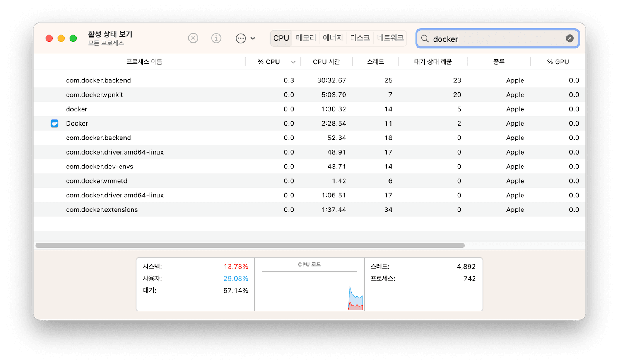Select the com.docker.vmnetd process row
Screen dimensions: 619x364
[309, 181]
